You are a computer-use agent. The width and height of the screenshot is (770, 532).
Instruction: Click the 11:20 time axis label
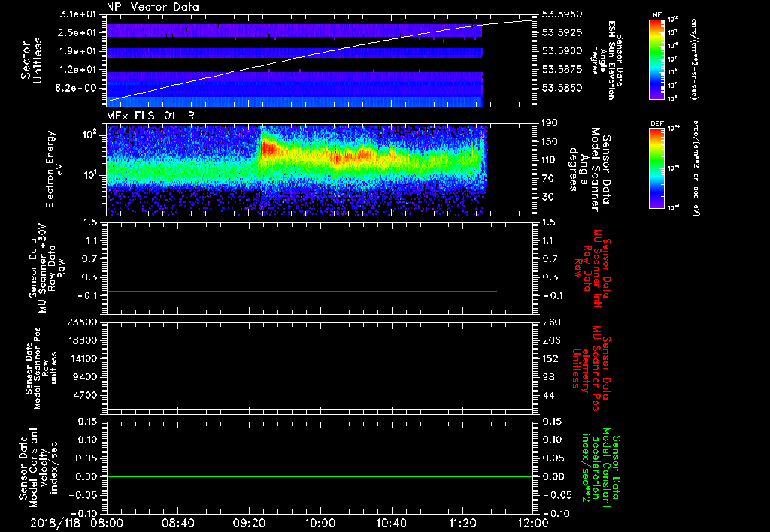[x=462, y=523]
